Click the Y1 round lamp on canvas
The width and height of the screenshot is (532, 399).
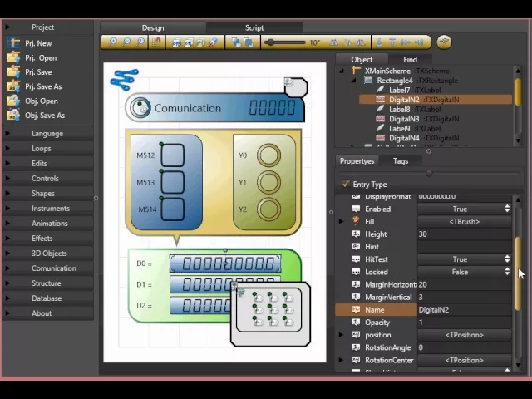[x=268, y=182]
